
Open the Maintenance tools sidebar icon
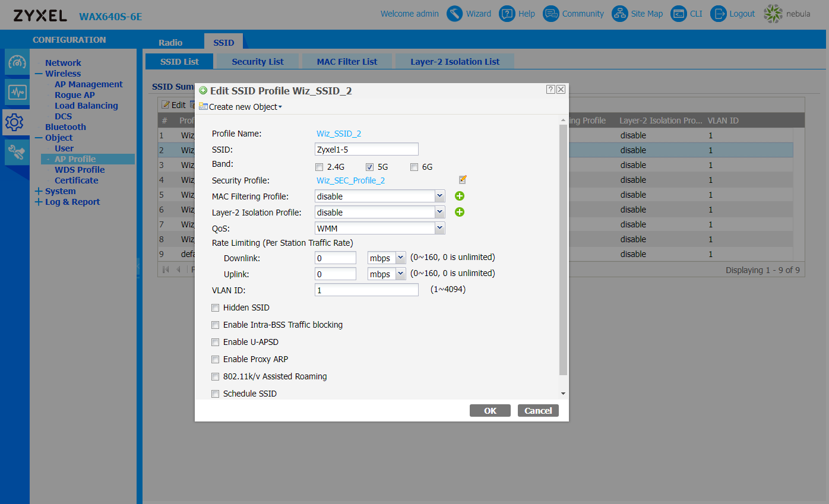click(x=16, y=153)
